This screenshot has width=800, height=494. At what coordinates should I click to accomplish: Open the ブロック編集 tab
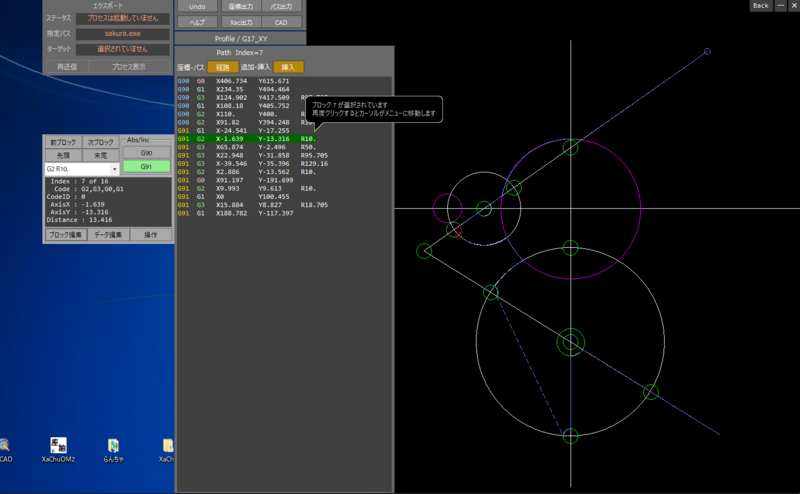coord(66,235)
